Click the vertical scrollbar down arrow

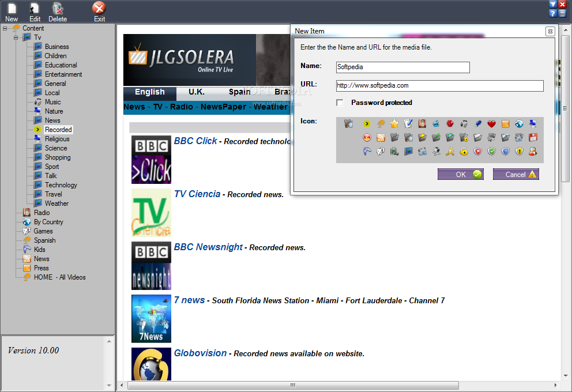pyautogui.click(x=566, y=376)
